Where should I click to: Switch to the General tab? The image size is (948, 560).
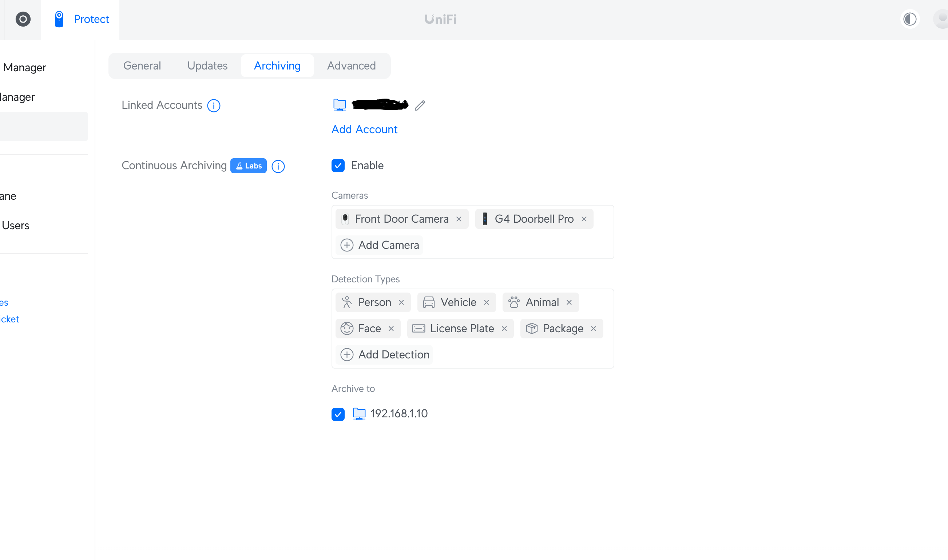(x=142, y=65)
